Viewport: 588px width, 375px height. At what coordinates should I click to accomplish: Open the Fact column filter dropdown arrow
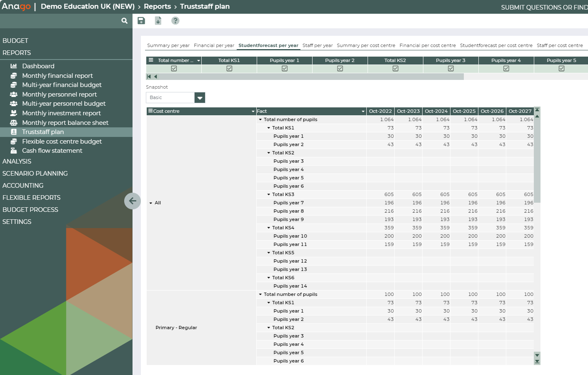363,112
